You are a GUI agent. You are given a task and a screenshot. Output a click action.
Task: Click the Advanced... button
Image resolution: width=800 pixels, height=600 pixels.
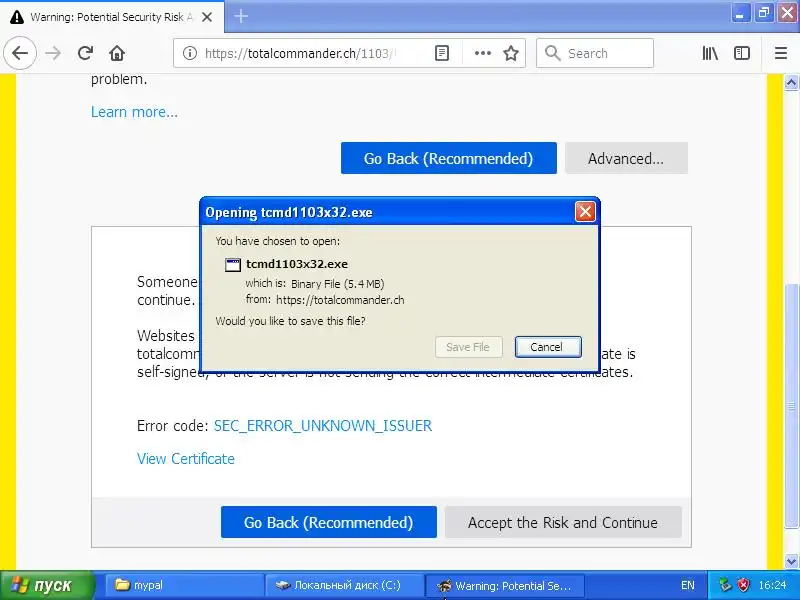coord(626,158)
